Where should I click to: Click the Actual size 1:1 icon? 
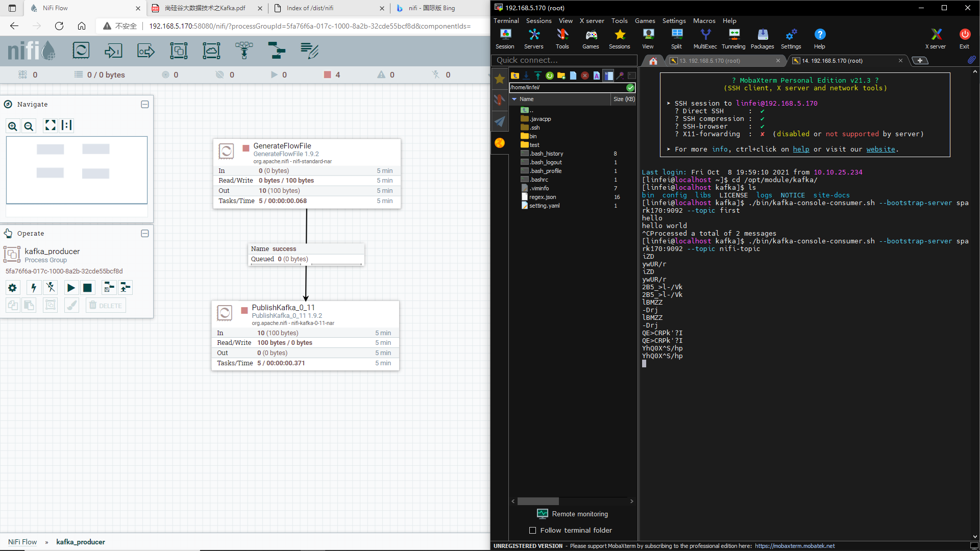[x=67, y=126]
